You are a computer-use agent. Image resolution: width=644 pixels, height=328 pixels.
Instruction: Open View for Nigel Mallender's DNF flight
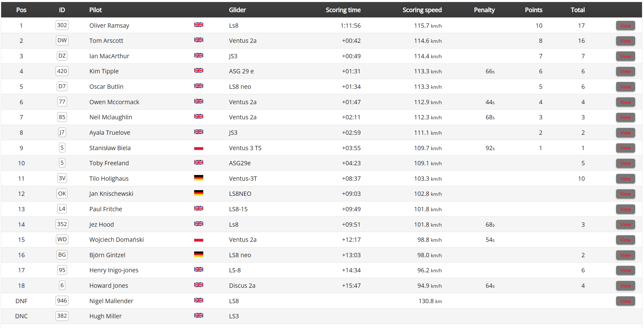pyautogui.click(x=625, y=301)
